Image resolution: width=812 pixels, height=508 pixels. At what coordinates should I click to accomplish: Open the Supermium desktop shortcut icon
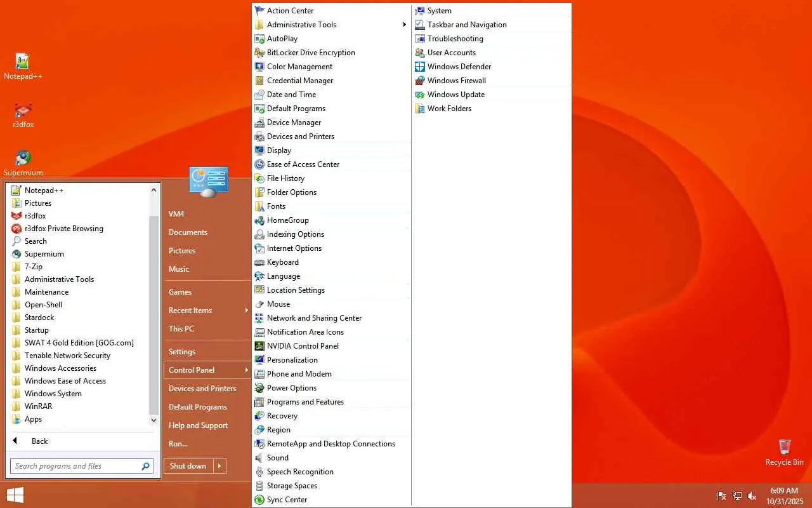(23, 158)
